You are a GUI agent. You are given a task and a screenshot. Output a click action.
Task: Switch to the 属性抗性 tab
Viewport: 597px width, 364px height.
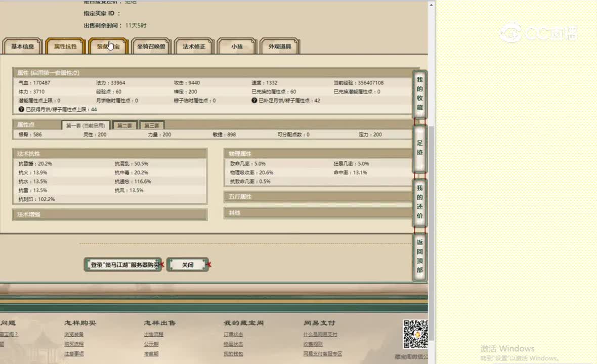point(65,47)
